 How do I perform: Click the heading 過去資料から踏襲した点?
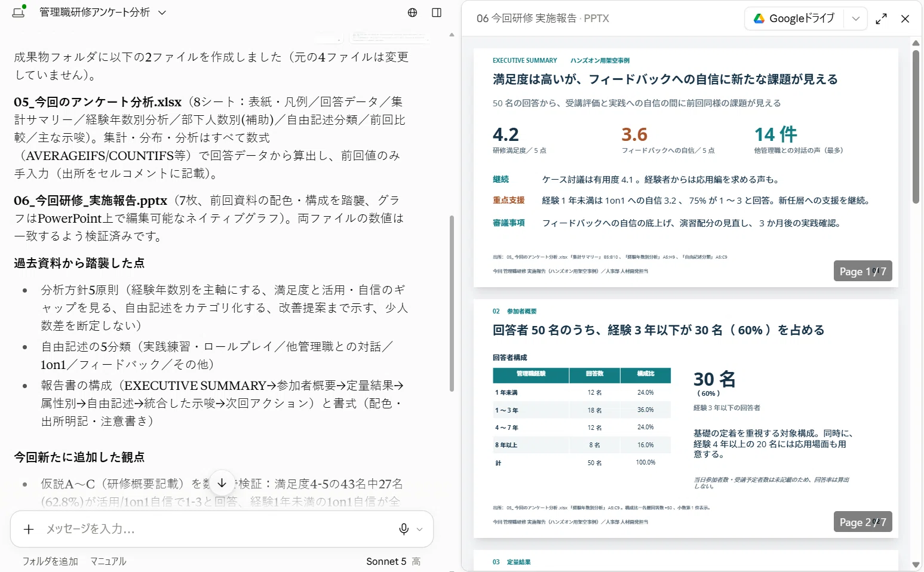[x=79, y=263]
